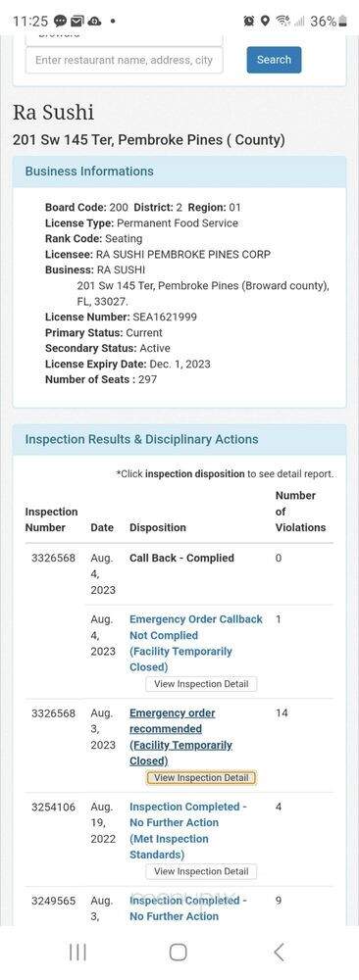The width and height of the screenshot is (359, 980).
Task: Tap the battery indicator icon
Action: [x=342, y=22]
